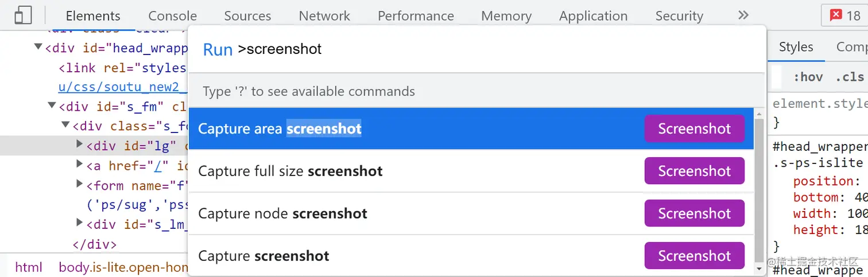Toggle the device toolbar icon
Image resolution: width=868 pixels, height=277 pixels.
click(x=23, y=15)
